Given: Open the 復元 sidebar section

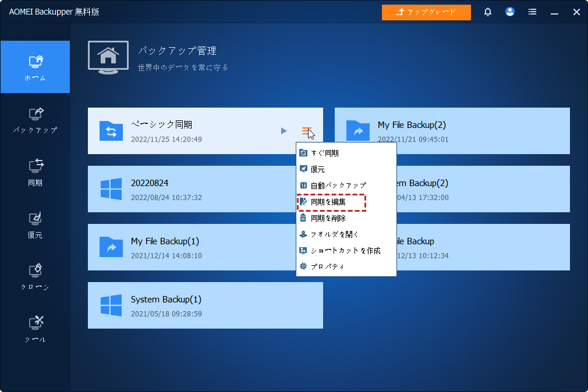Looking at the screenshot, I should click(x=35, y=225).
